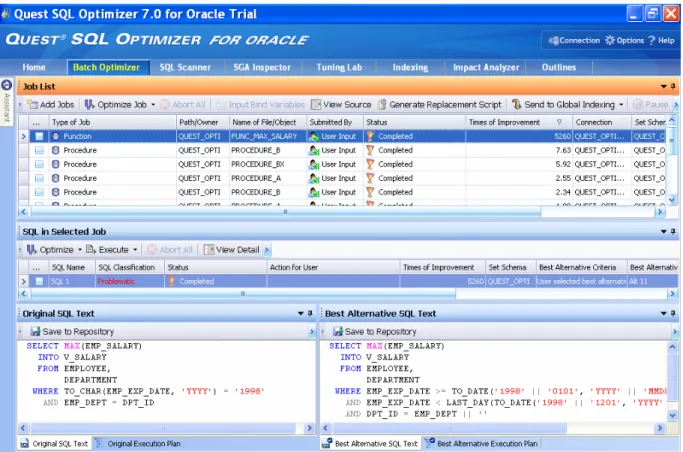Click the Optimize Job icon
683x452 pixels.
pos(89,105)
